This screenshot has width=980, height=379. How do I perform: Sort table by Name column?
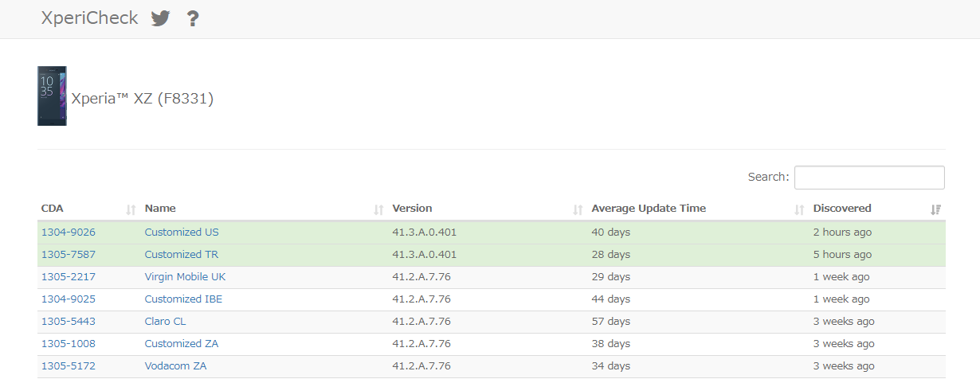tap(265, 209)
